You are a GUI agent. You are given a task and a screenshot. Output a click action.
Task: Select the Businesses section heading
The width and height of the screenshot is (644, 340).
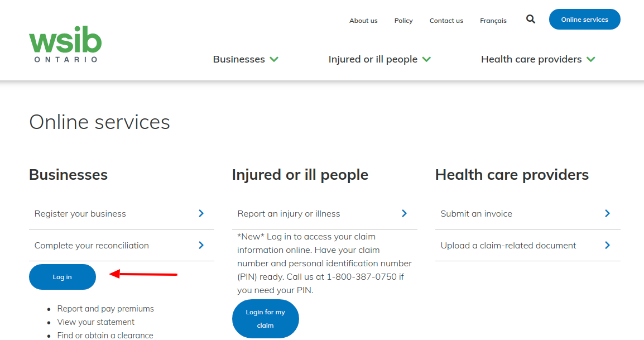[68, 175]
